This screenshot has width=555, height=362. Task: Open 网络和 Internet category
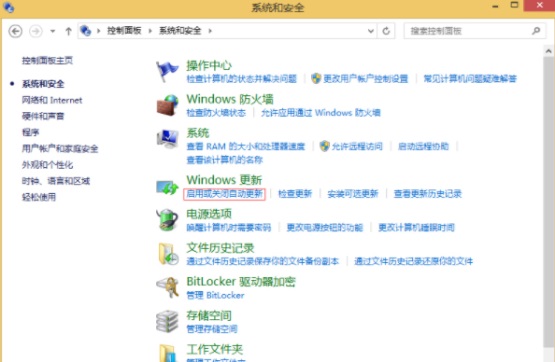click(52, 100)
